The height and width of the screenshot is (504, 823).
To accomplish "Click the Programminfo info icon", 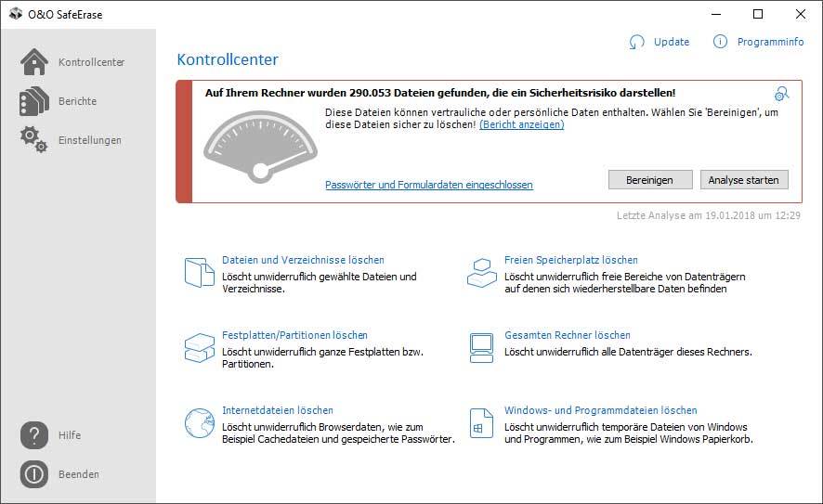I will (x=720, y=42).
